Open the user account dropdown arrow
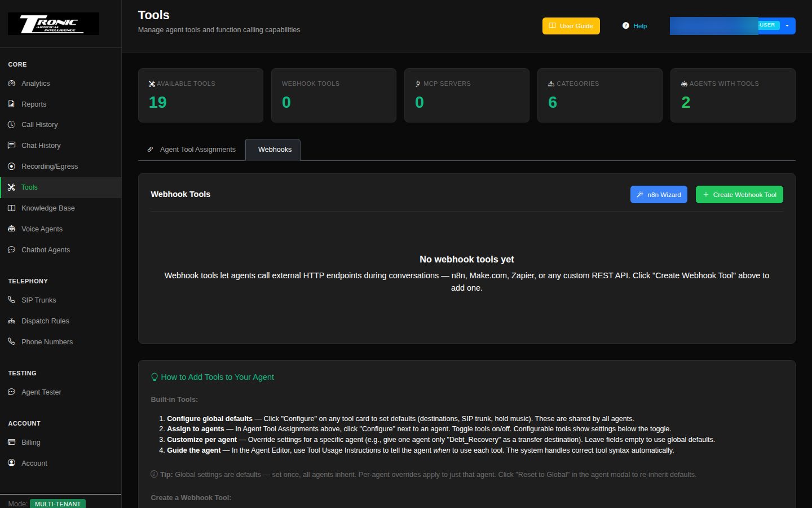Screen dimensions: 812x508 pos(787,25)
